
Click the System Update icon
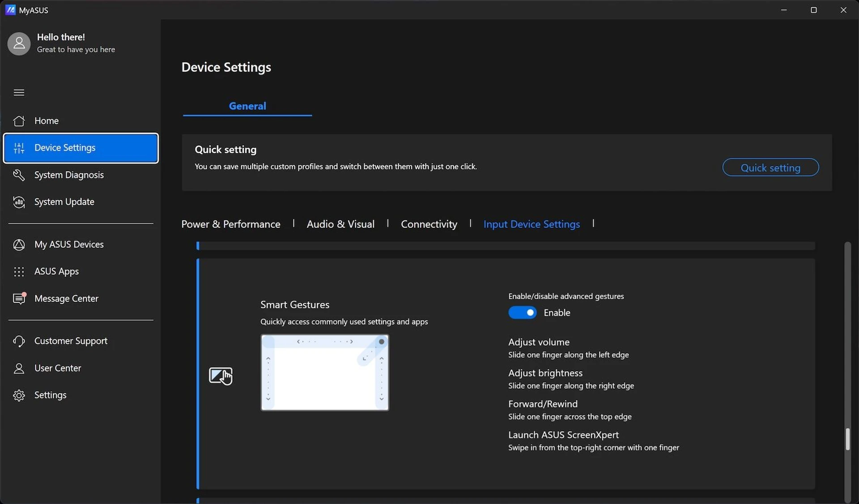click(19, 202)
